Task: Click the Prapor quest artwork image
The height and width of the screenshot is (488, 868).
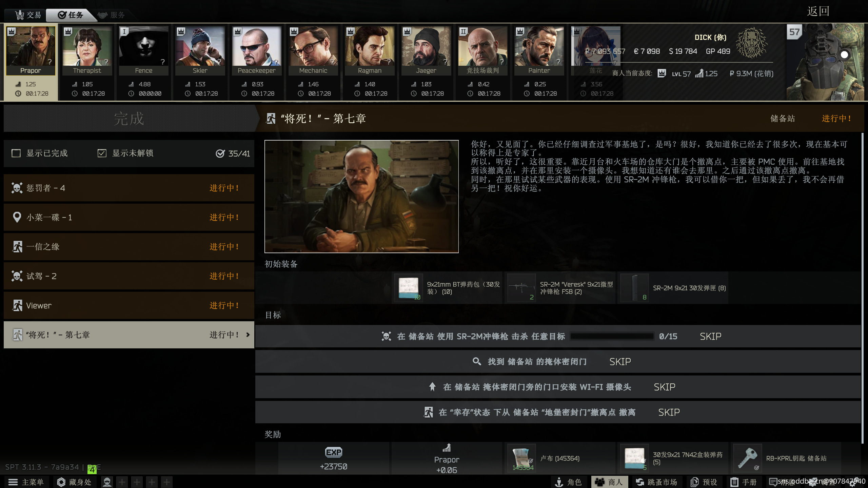Action: (361, 197)
